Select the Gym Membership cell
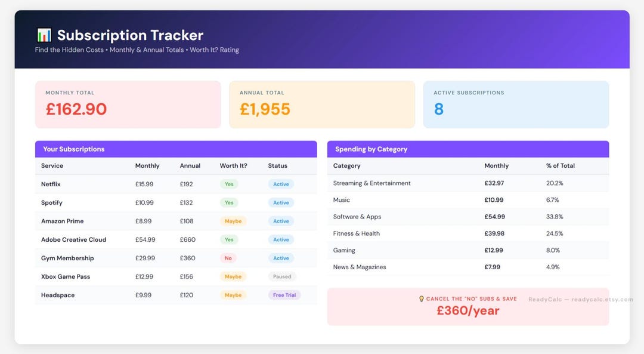Image resolution: width=644 pixels, height=354 pixels. (67, 258)
